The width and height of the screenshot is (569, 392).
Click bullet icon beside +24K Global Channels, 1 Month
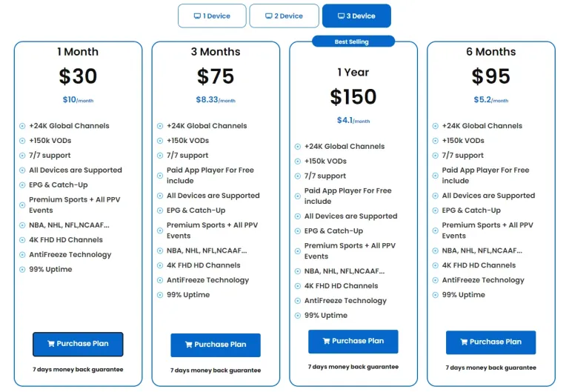22,126
